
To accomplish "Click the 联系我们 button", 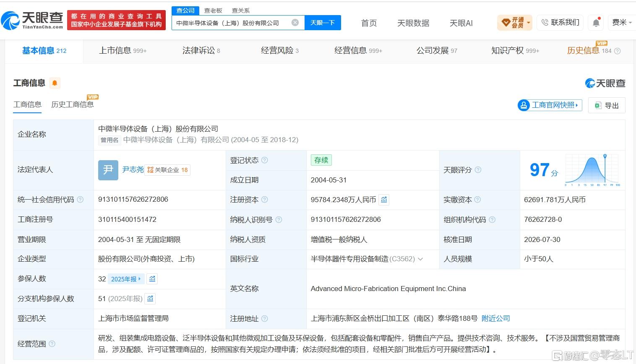I will click(x=560, y=23).
